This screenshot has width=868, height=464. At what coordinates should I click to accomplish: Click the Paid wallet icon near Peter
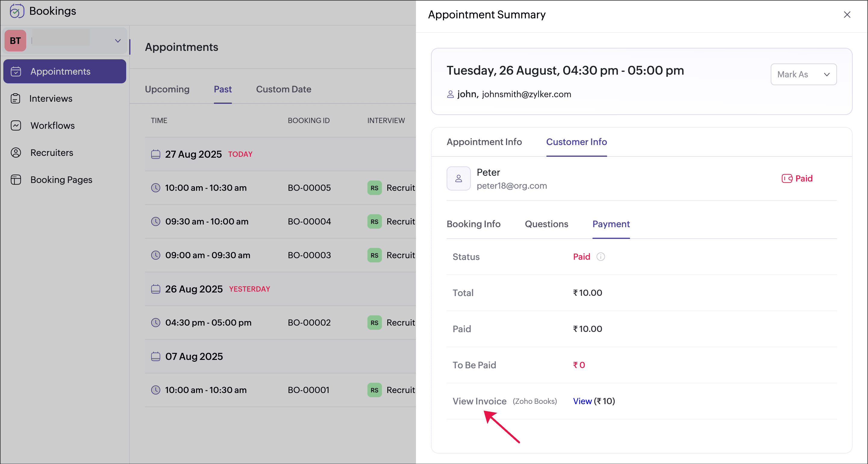tap(787, 178)
